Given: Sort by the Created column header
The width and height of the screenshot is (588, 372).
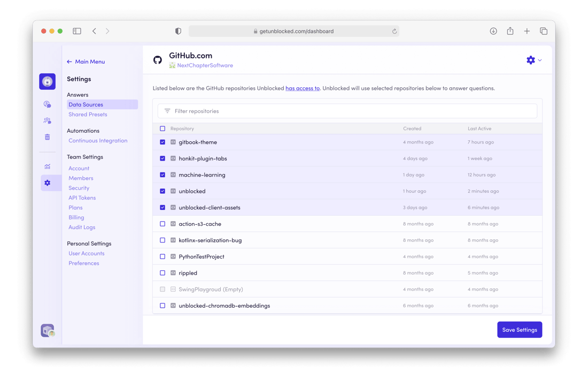Looking at the screenshot, I should point(412,128).
